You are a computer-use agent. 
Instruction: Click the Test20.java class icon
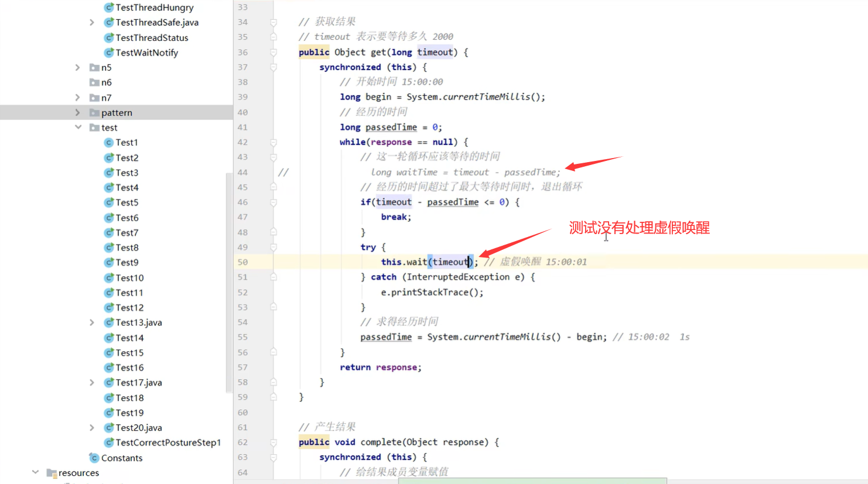click(109, 427)
